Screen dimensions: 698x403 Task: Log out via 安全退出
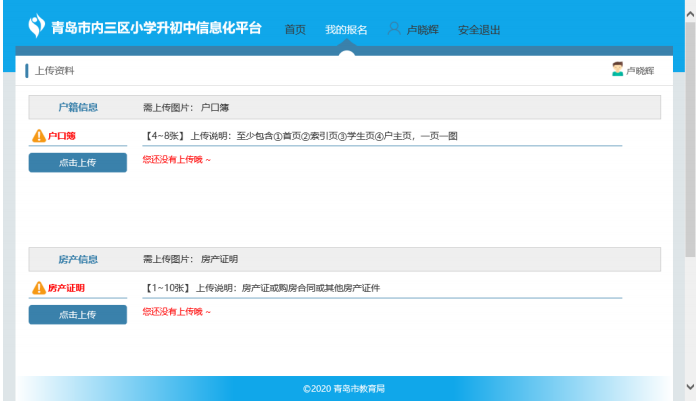(x=479, y=30)
